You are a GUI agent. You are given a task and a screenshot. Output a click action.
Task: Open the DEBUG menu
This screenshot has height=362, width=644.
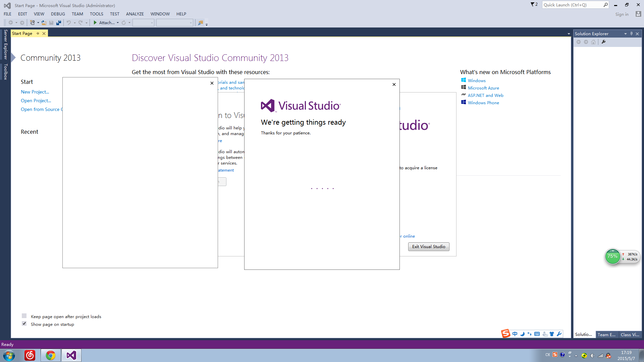pos(58,14)
